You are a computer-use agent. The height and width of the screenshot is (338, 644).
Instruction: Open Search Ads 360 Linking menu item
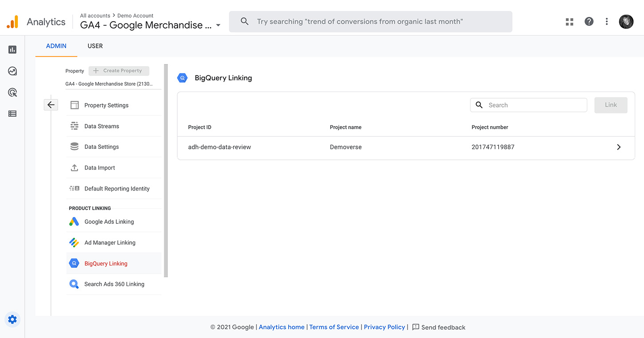coord(114,284)
